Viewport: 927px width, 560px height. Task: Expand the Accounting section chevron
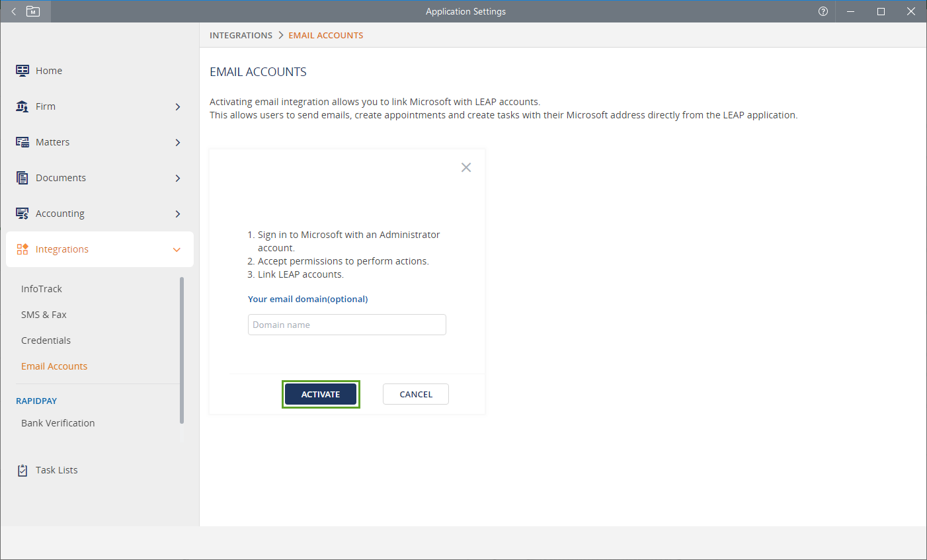pyautogui.click(x=177, y=214)
